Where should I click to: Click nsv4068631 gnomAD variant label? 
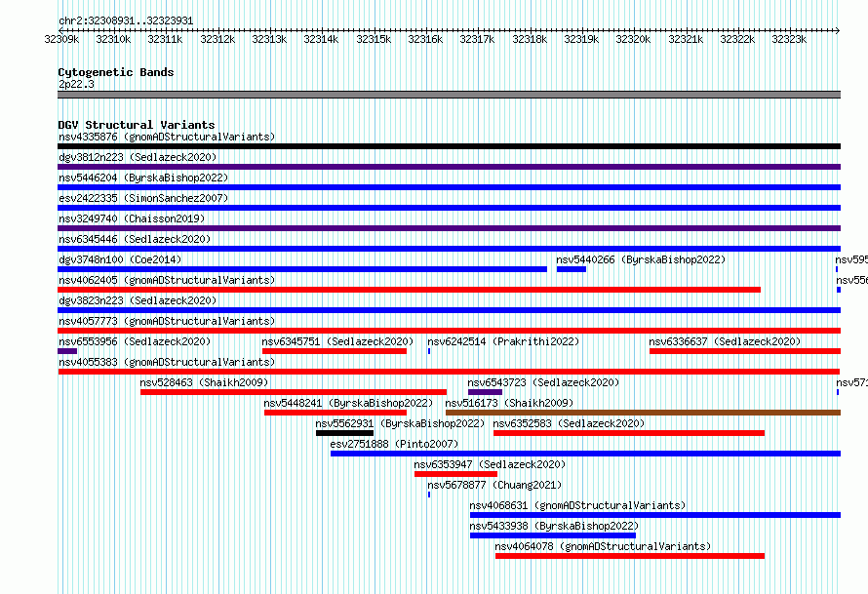577,505
